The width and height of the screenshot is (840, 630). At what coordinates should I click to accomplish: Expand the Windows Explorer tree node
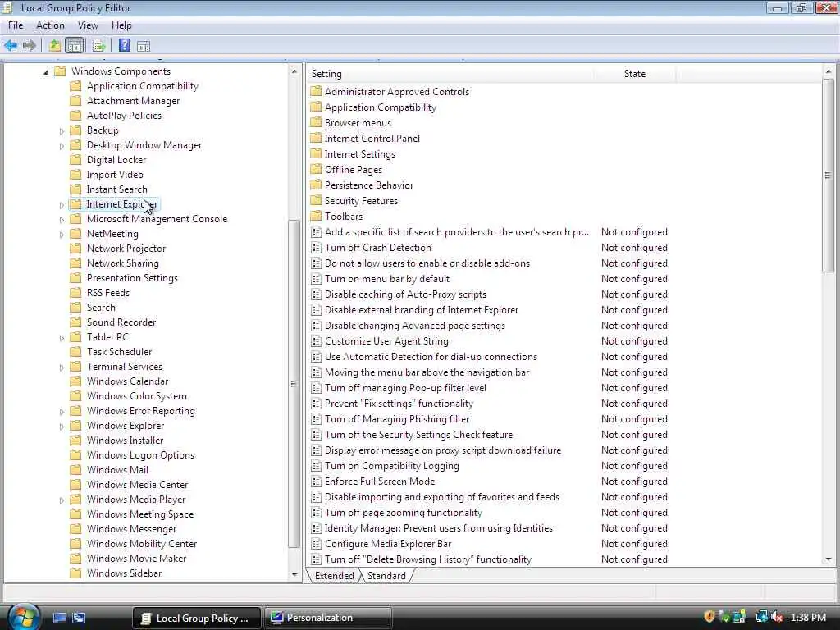coord(62,426)
